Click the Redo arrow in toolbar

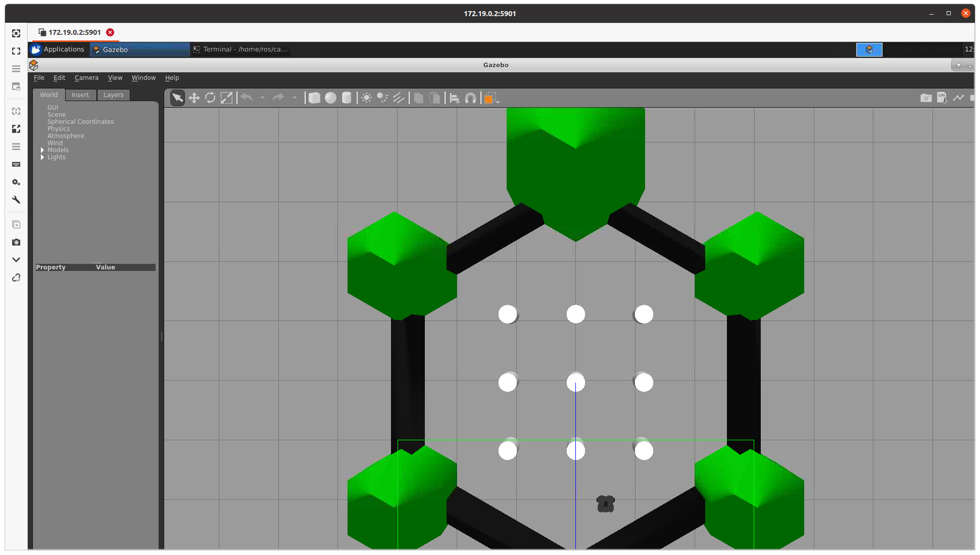(278, 98)
